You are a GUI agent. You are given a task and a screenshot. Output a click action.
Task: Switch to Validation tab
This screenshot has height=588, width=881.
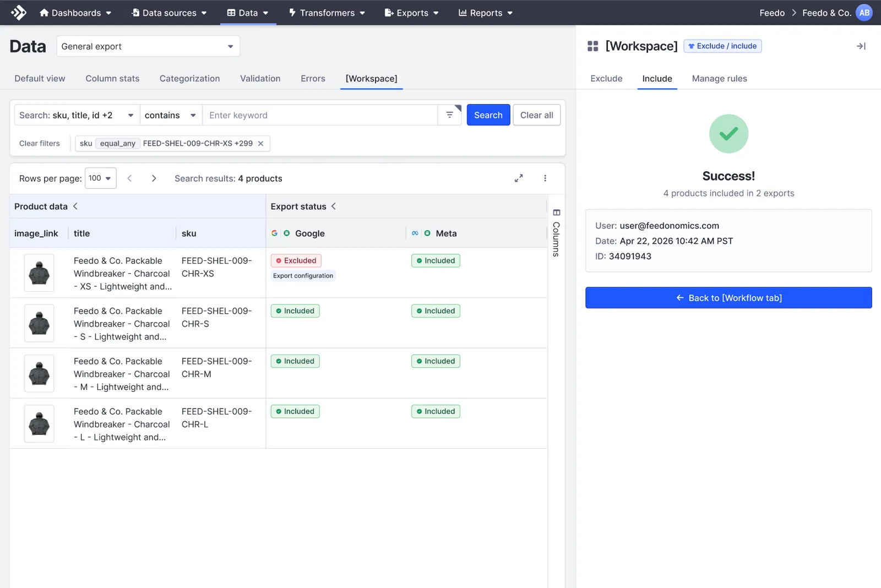pyautogui.click(x=260, y=79)
